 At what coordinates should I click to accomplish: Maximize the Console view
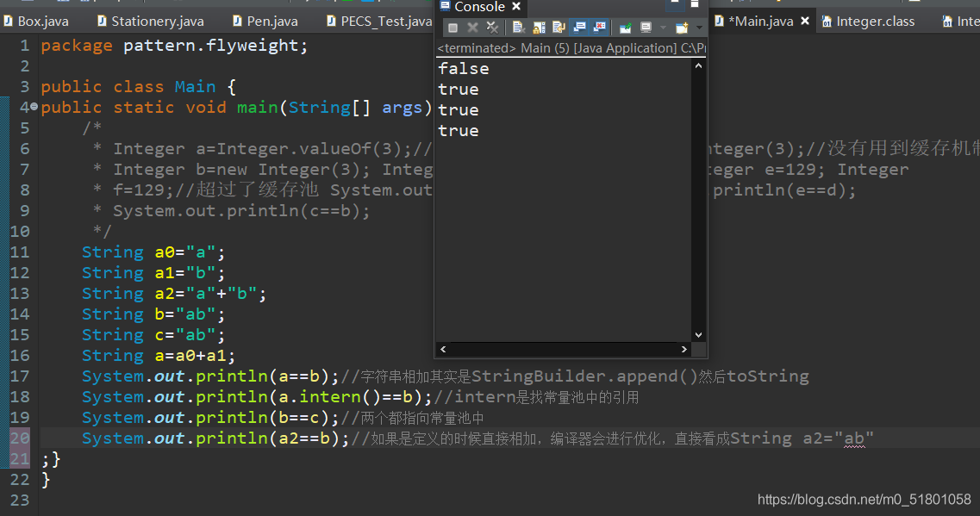point(695,3)
